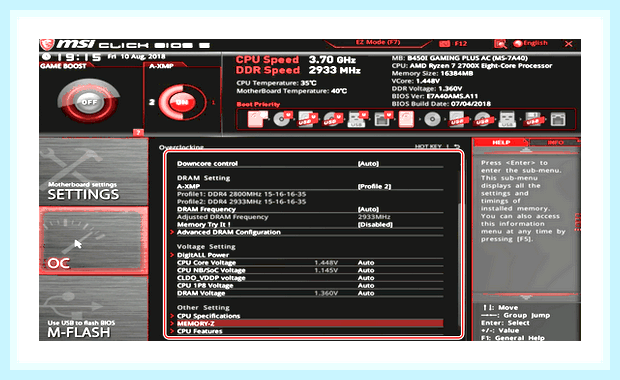Select the UEFI-badged USB CD/DVD boot icon

pos(332,119)
